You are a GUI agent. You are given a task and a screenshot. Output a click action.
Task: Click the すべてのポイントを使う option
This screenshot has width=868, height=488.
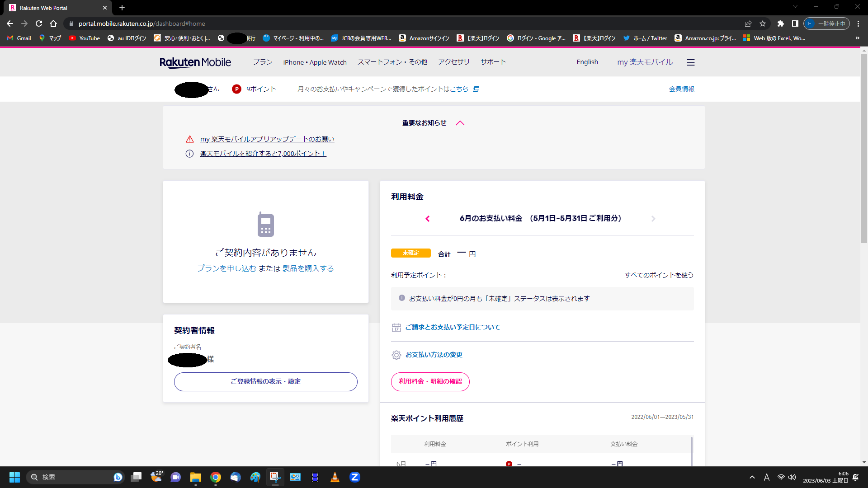(x=659, y=275)
